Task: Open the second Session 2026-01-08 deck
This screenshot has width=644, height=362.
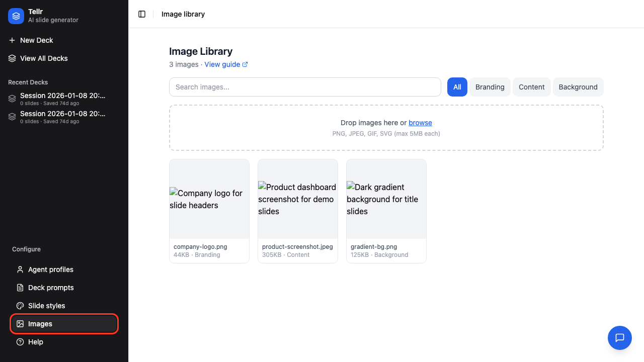Action: pos(62,117)
